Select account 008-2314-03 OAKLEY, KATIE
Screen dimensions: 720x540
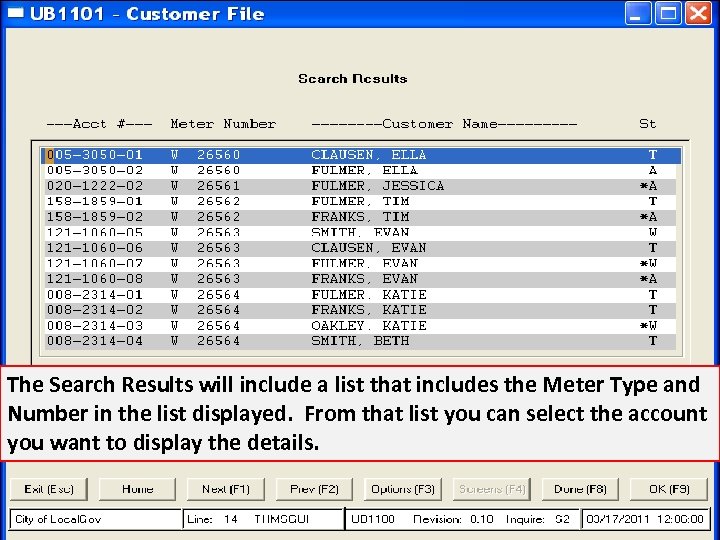click(360, 326)
